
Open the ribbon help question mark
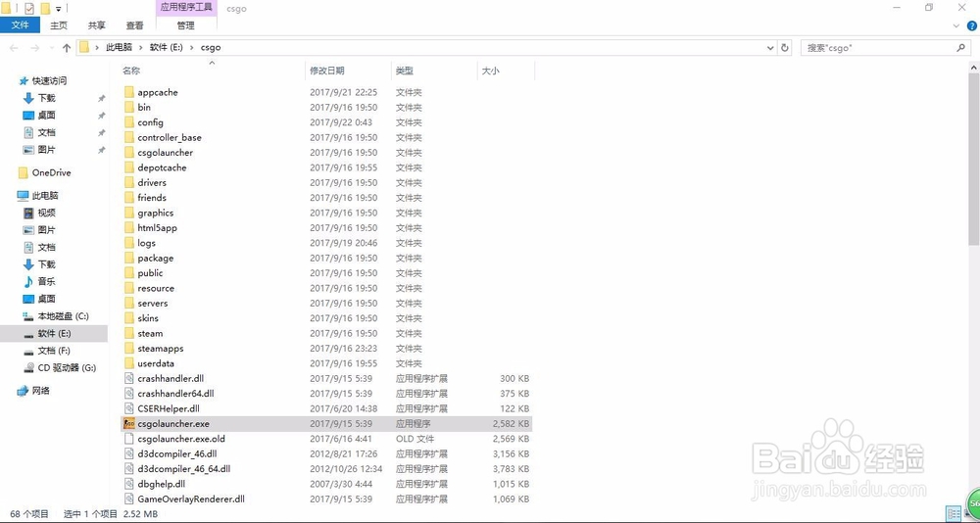tap(972, 25)
